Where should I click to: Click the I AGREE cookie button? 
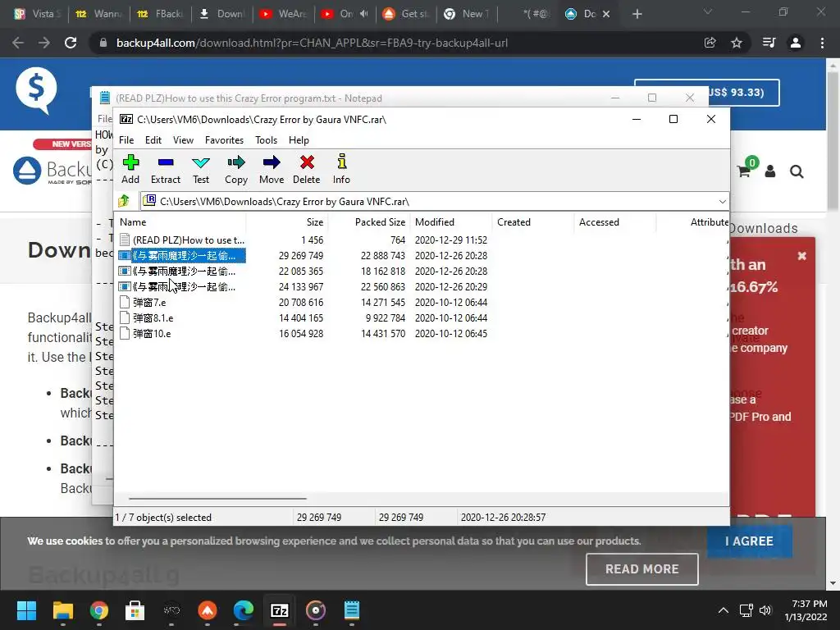click(x=750, y=541)
